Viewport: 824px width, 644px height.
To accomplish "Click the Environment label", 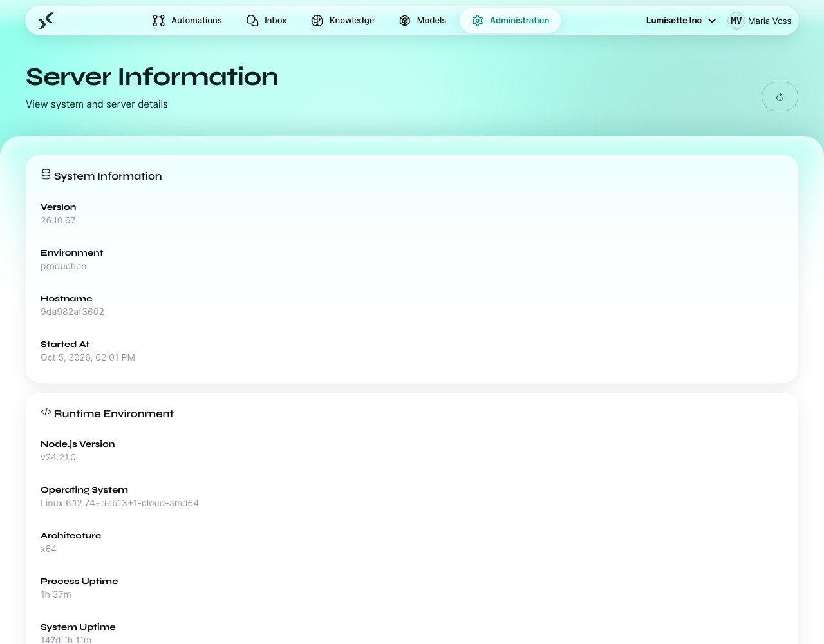I will 72,252.
